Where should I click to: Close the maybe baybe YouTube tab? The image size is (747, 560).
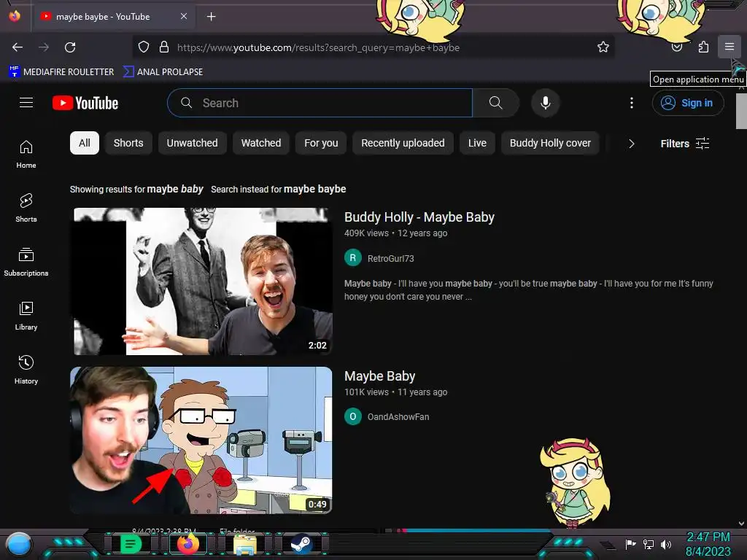[183, 16]
